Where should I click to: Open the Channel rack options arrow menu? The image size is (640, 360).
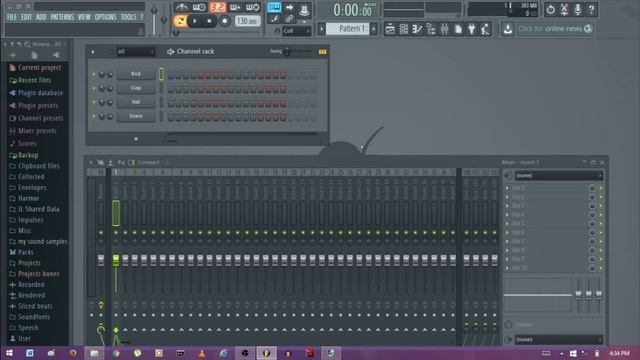93,52
